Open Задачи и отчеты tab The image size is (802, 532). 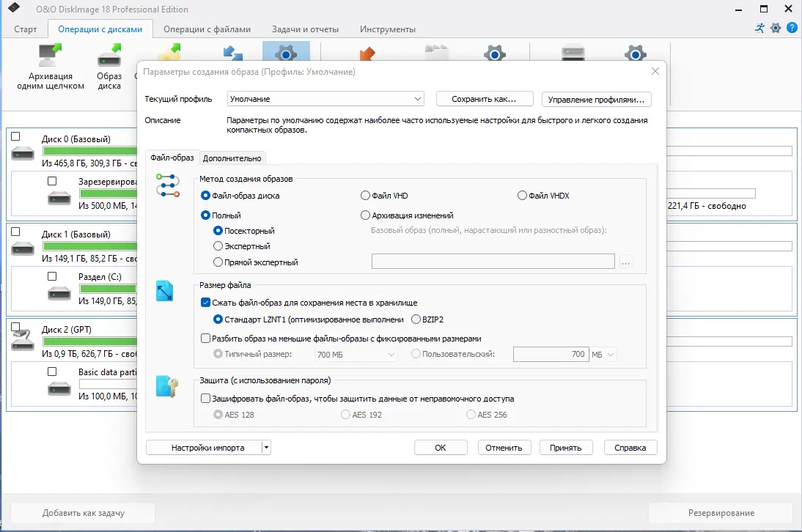coord(306,29)
